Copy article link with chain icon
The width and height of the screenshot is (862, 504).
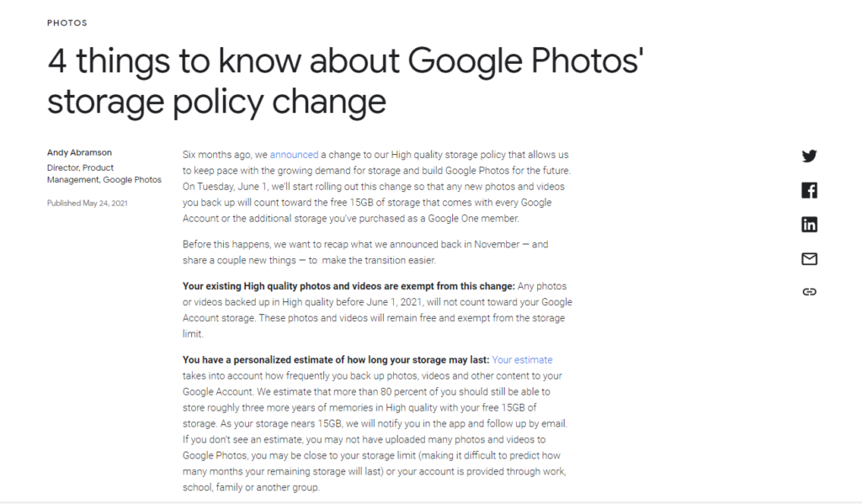pyautogui.click(x=809, y=291)
